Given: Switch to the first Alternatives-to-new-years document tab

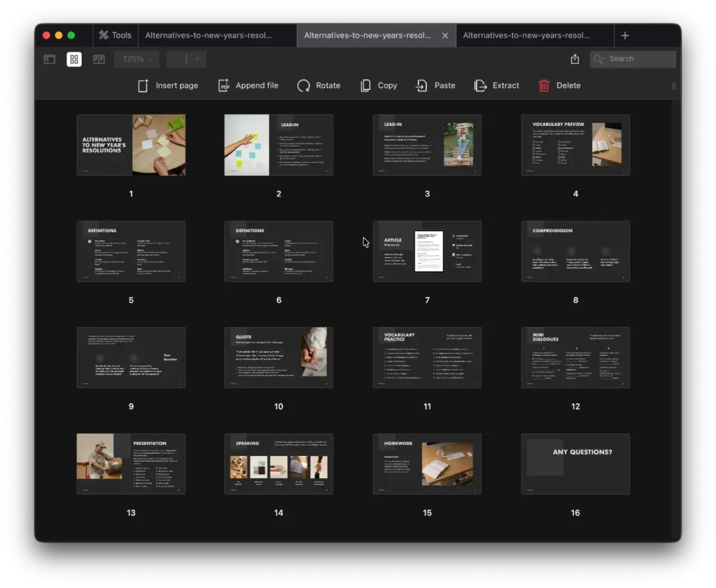Looking at the screenshot, I should point(208,35).
